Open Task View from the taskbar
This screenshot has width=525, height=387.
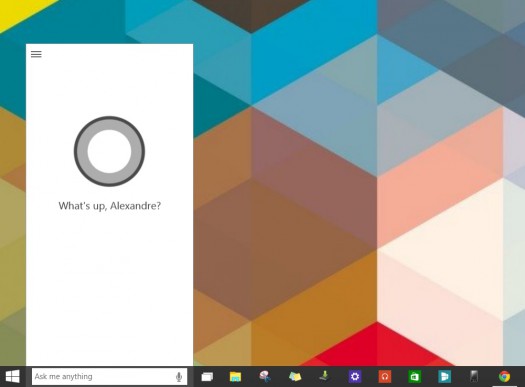click(x=207, y=377)
